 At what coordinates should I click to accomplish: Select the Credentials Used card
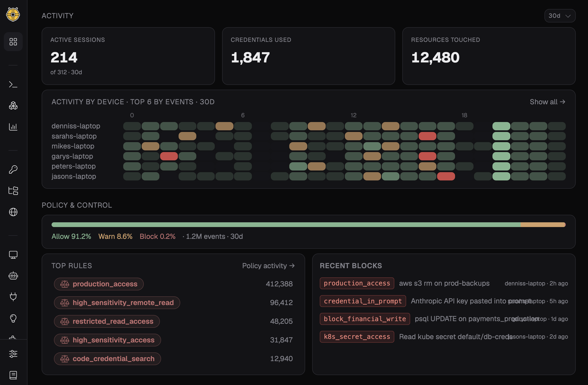[x=309, y=56]
